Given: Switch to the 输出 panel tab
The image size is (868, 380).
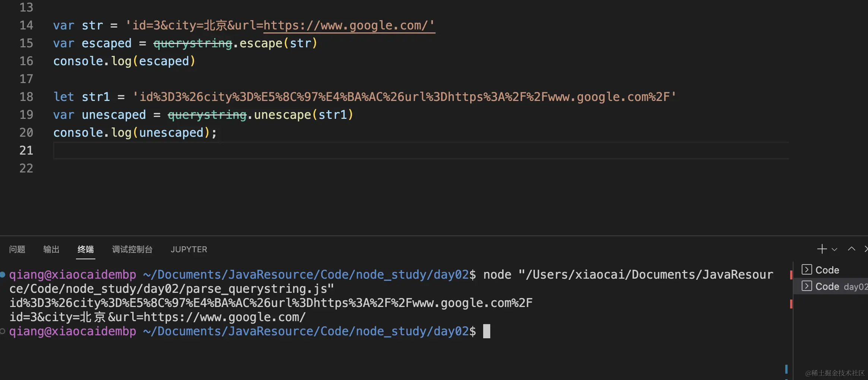Looking at the screenshot, I should pos(51,249).
